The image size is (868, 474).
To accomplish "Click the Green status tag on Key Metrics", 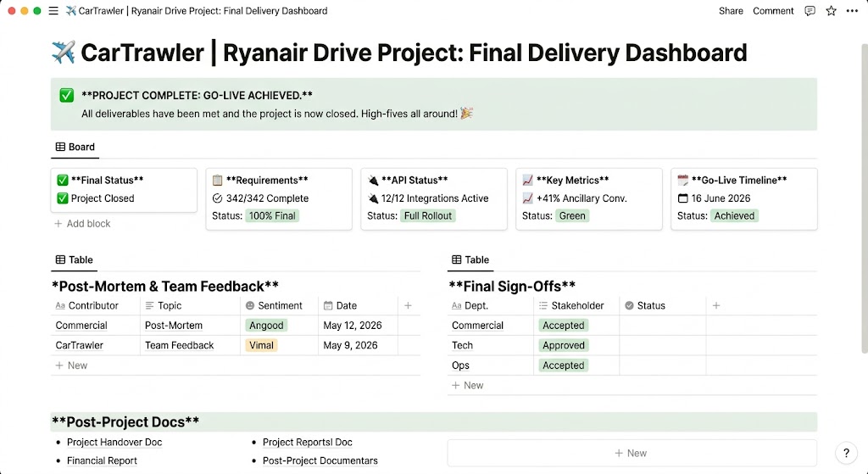I will click(572, 216).
